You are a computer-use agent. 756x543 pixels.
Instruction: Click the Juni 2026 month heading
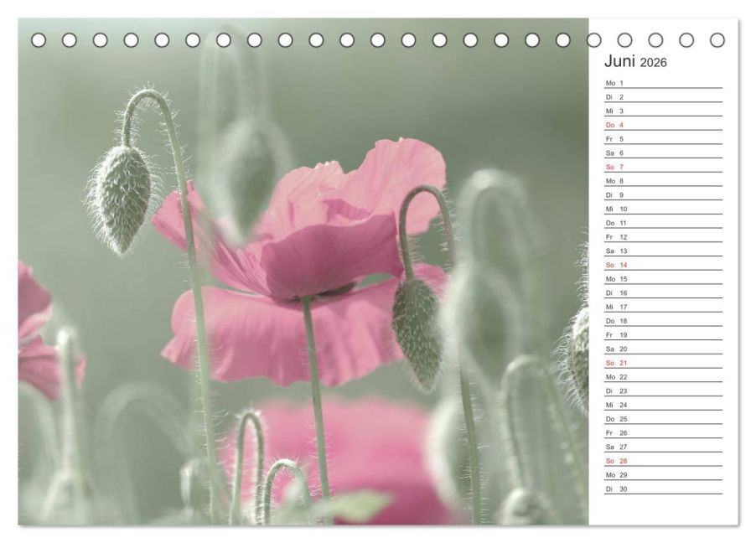click(635, 62)
